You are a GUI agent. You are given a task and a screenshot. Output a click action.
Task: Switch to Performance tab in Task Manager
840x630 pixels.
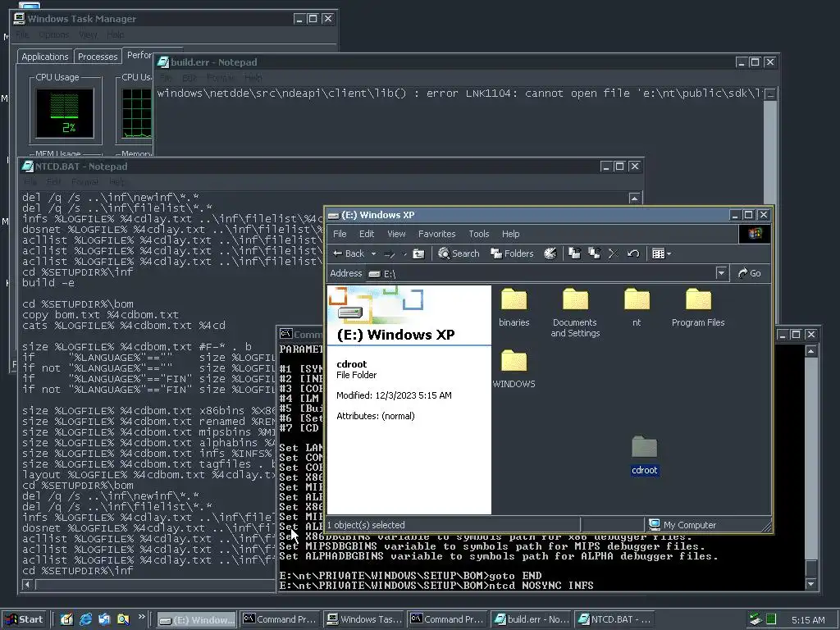139,55
